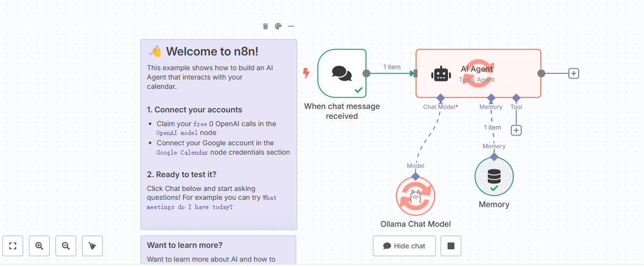Click "2. Ready to test it?" heading

(x=182, y=175)
